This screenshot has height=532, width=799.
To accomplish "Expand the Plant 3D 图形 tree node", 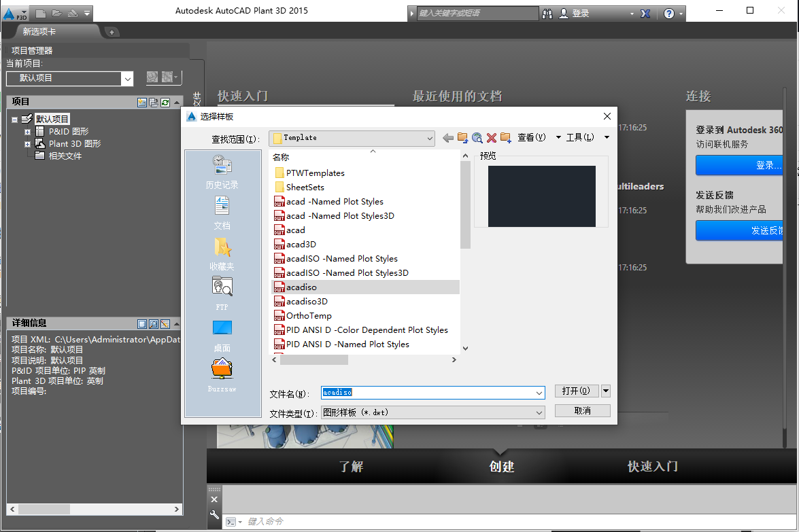I will click(27, 143).
